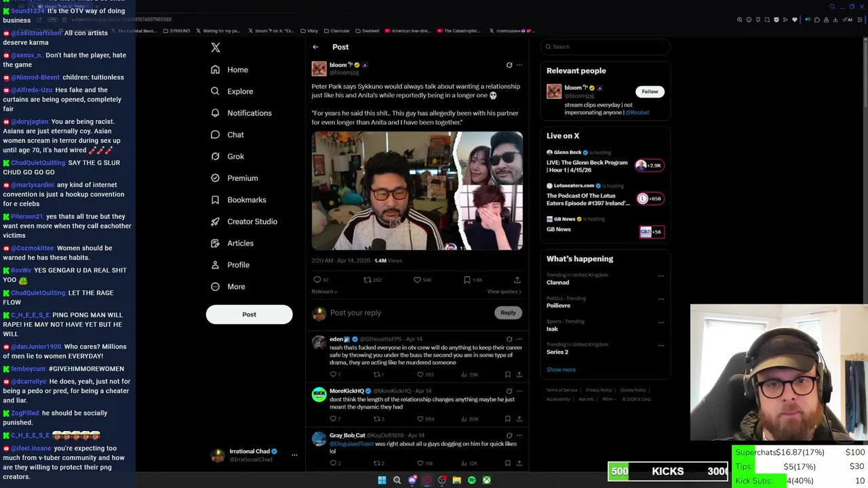The width and height of the screenshot is (868, 488).
Task: Open options for Poilievre trend
Action: tap(661, 299)
